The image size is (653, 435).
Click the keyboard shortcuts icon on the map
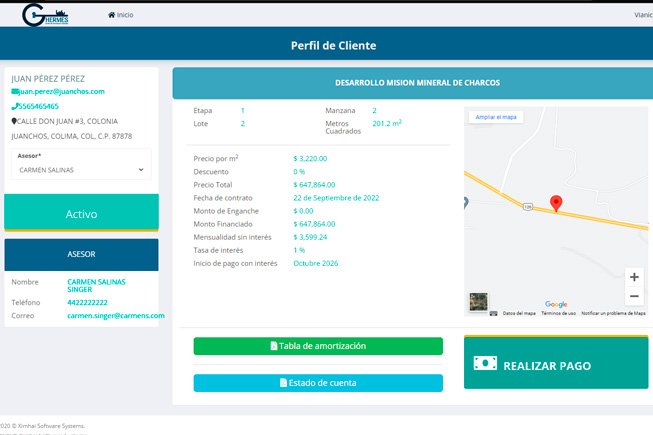[x=493, y=313]
